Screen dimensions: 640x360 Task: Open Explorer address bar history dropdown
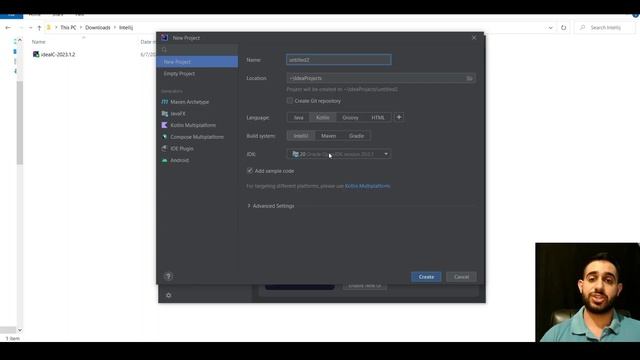click(x=550, y=28)
